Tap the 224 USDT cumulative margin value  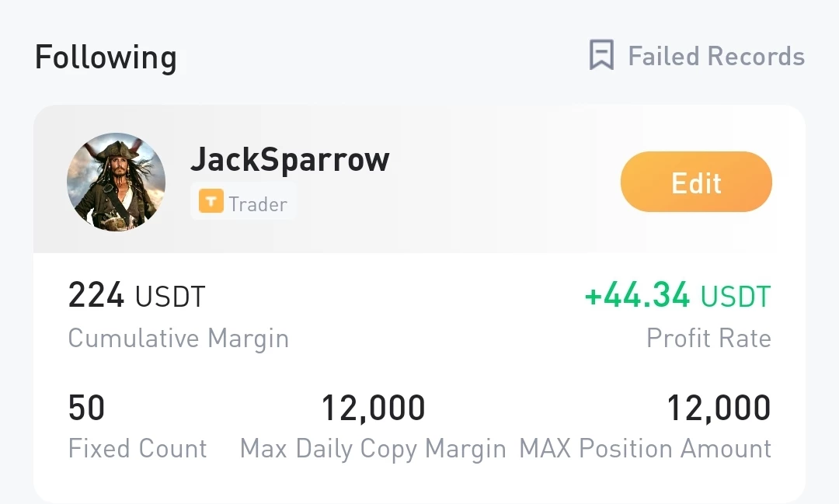tap(137, 295)
